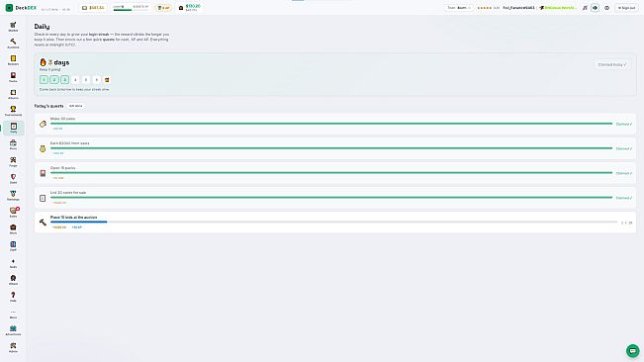Viewport: 644px width, 362px height.
Task: Toggle the music note icon in header
Action: (x=585, y=8)
